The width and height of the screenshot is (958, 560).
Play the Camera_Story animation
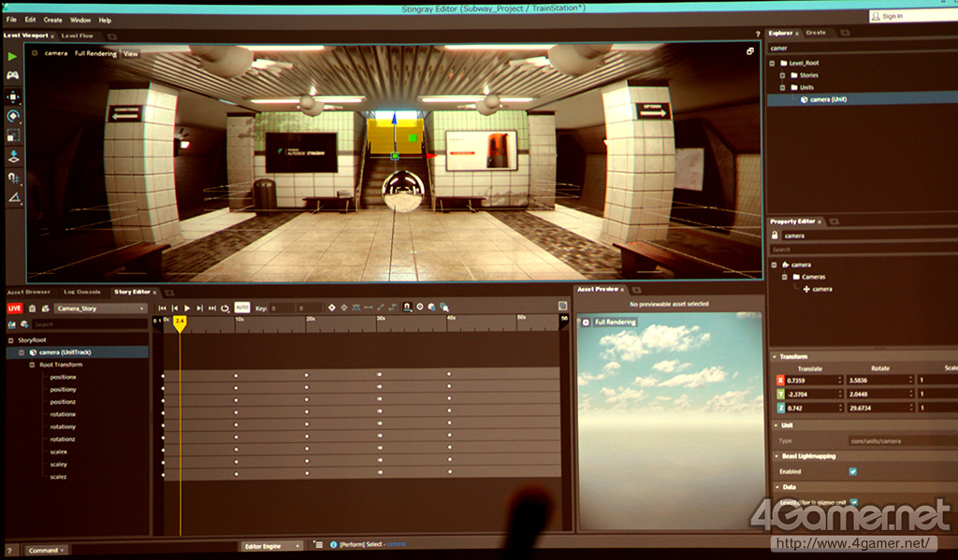187,309
